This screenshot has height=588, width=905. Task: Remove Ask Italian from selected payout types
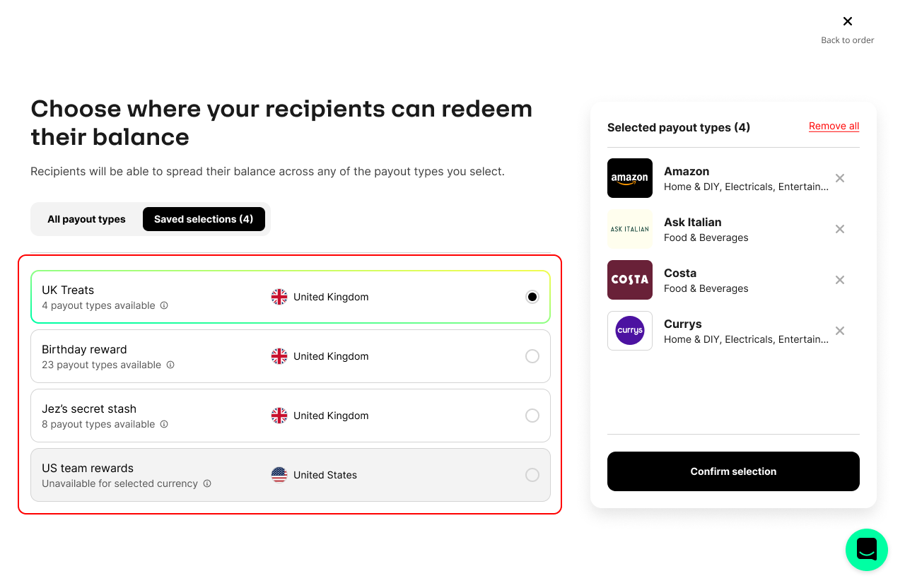coord(840,229)
